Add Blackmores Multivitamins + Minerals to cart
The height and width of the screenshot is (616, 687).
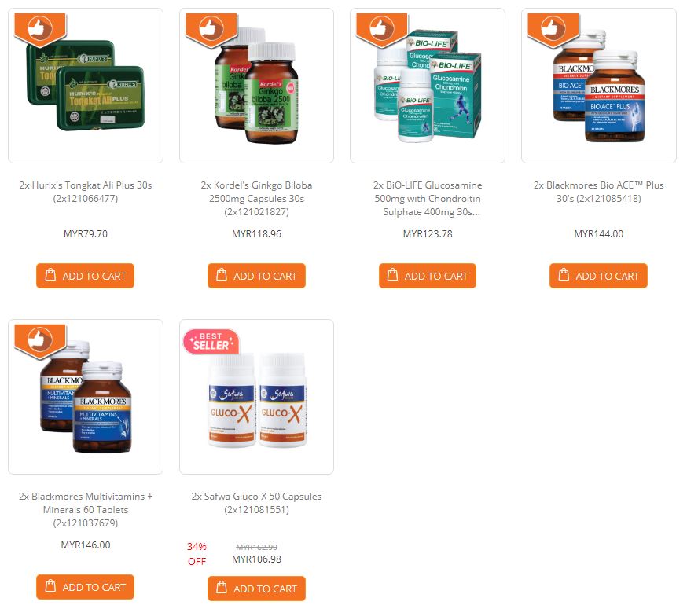pyautogui.click(x=85, y=587)
